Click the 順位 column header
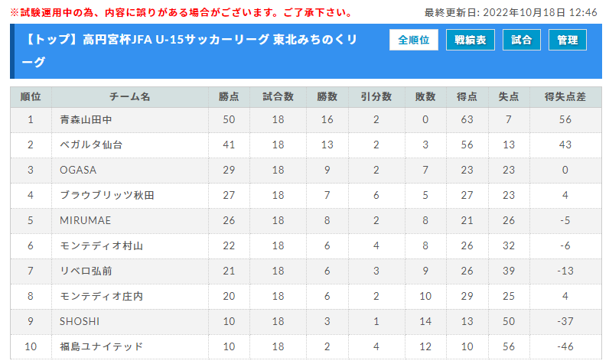The image size is (609, 364). [x=31, y=97]
